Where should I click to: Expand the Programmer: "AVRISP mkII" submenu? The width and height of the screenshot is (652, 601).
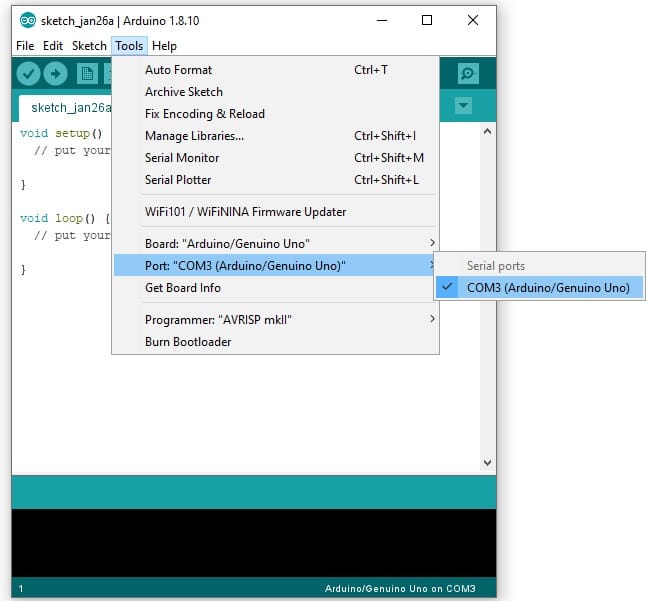[276, 319]
